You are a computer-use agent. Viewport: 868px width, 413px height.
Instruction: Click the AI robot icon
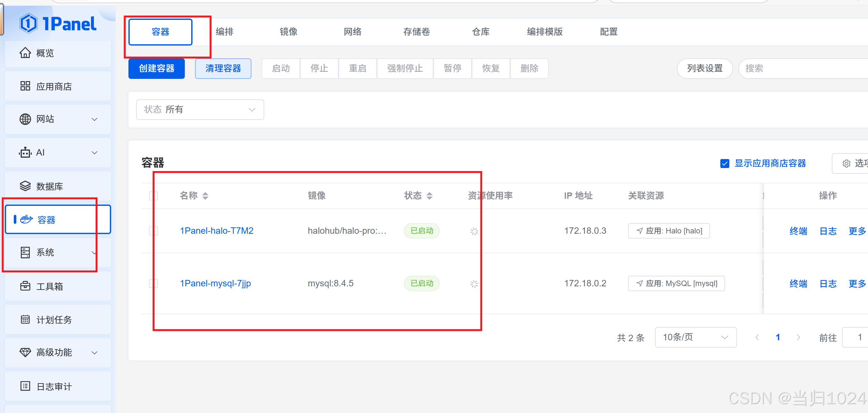point(25,153)
